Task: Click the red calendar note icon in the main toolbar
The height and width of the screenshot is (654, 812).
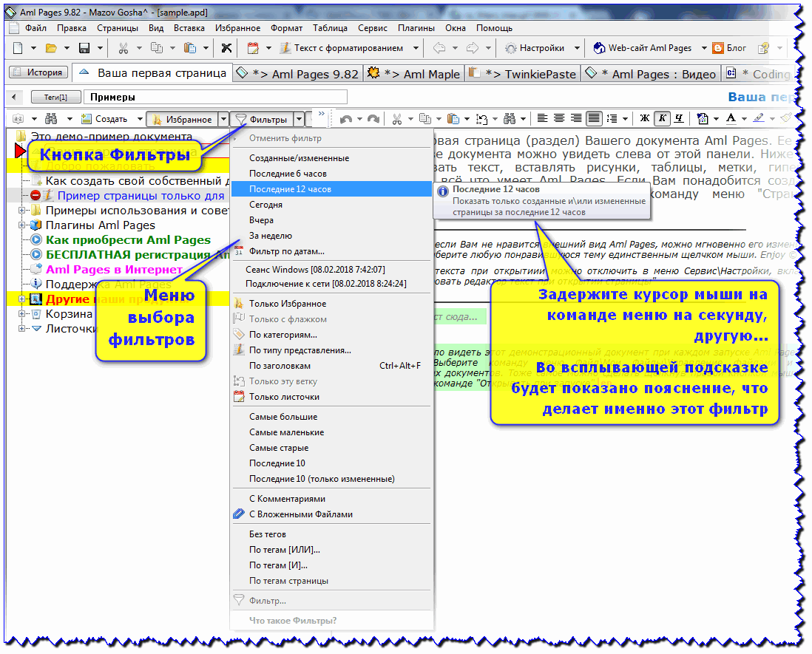Action: click(253, 48)
